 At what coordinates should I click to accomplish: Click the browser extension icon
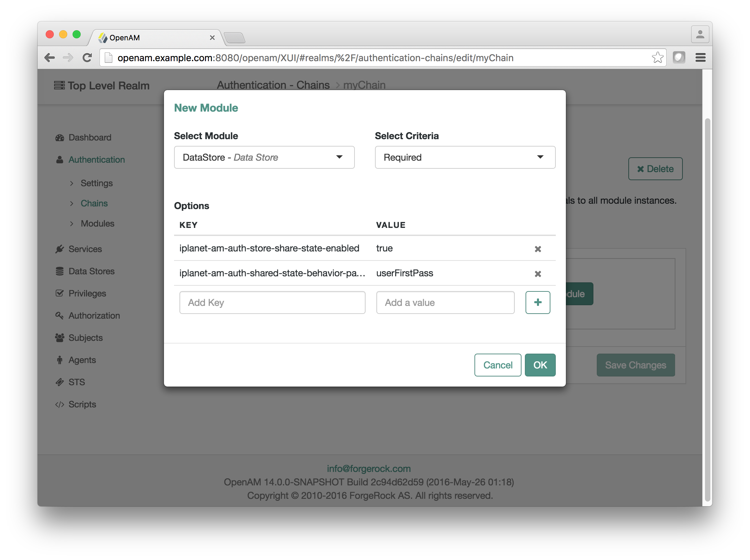(x=678, y=57)
